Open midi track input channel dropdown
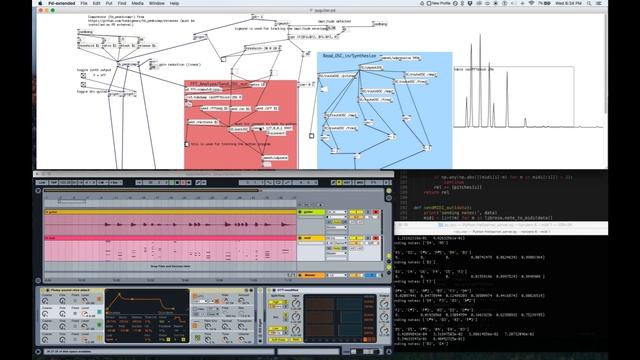 pos(337,243)
